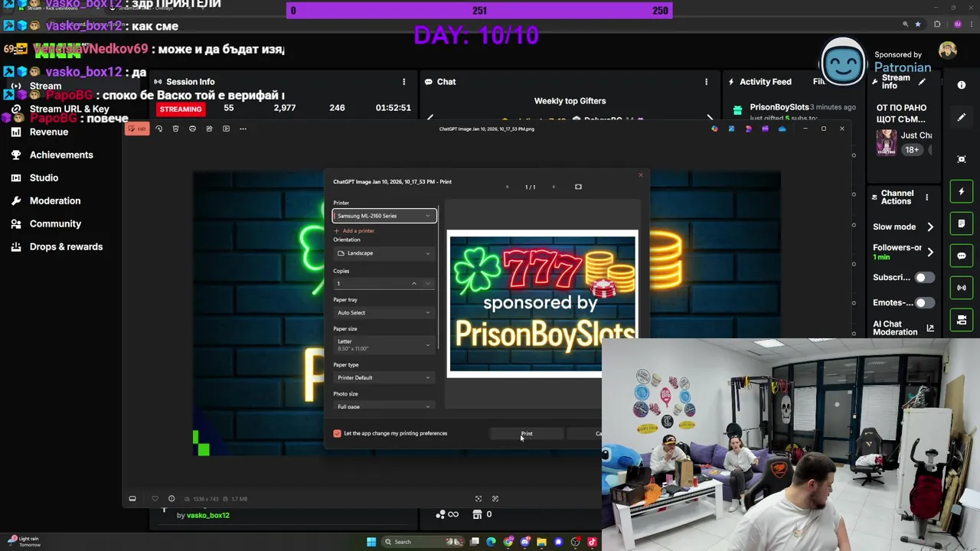Image resolution: width=980 pixels, height=551 pixels.
Task: Open Chat panel three-dot menu
Action: 706,82
